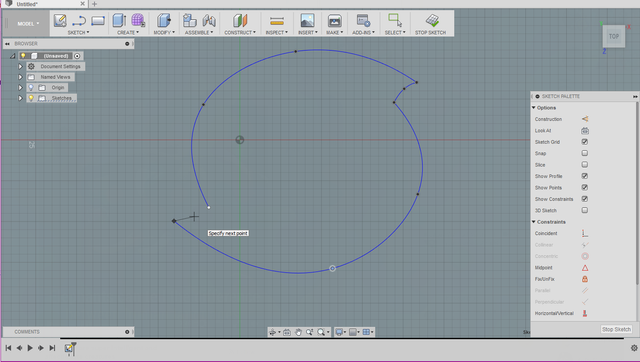Click the Select tool icon
640x362 pixels.
click(395, 20)
